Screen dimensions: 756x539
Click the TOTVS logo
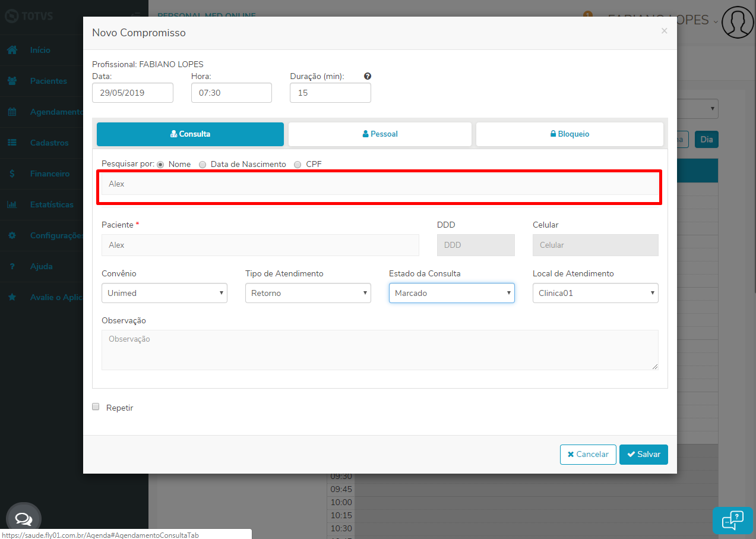click(x=29, y=16)
